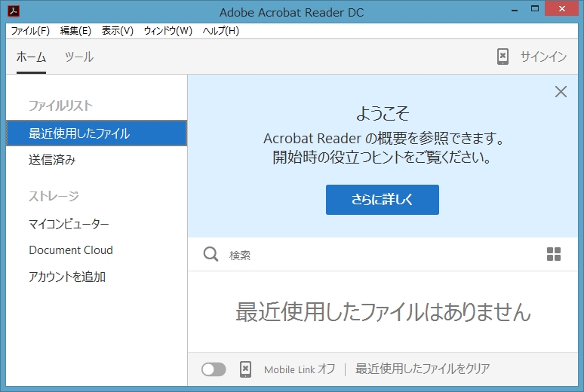Select 最近使用したファイル in the sidebar

97,133
